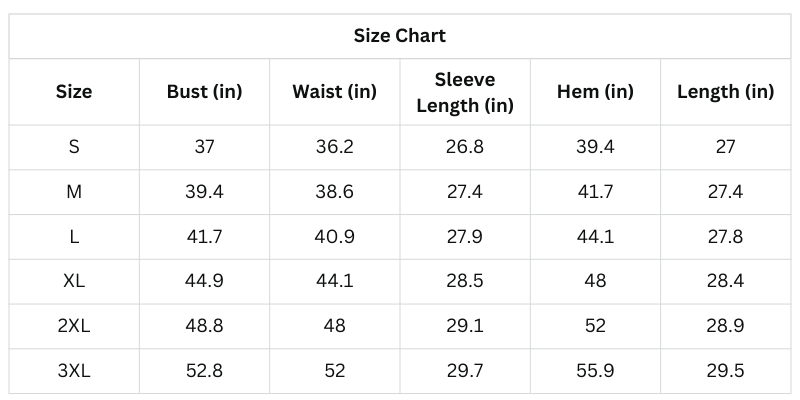Select length value 28.9 for size 2XL
The image size is (800, 400).
(x=725, y=326)
